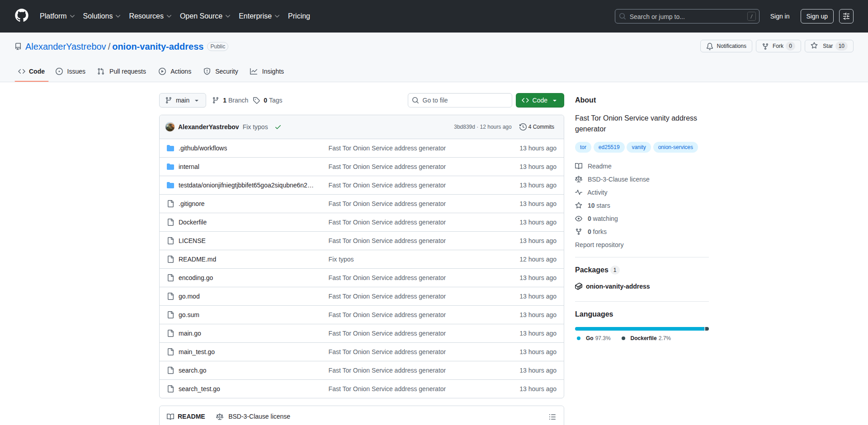The height and width of the screenshot is (425, 868).
Task: Click the Go to file input field
Action: click(460, 100)
